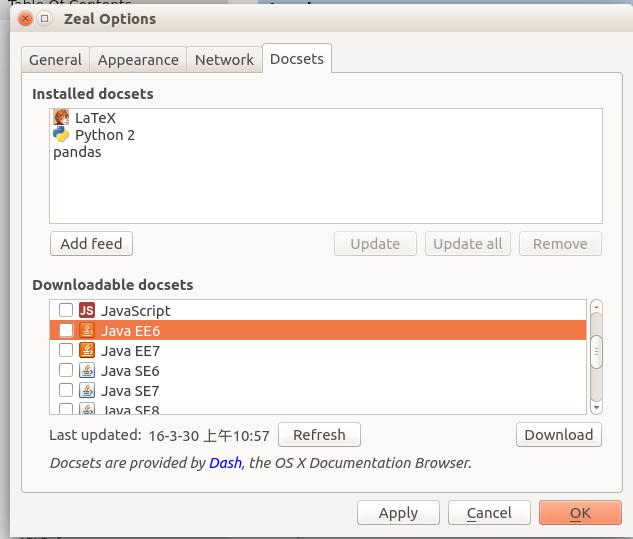The image size is (633, 539).
Task: Click the Java EE6 icon
Action: coord(87,330)
